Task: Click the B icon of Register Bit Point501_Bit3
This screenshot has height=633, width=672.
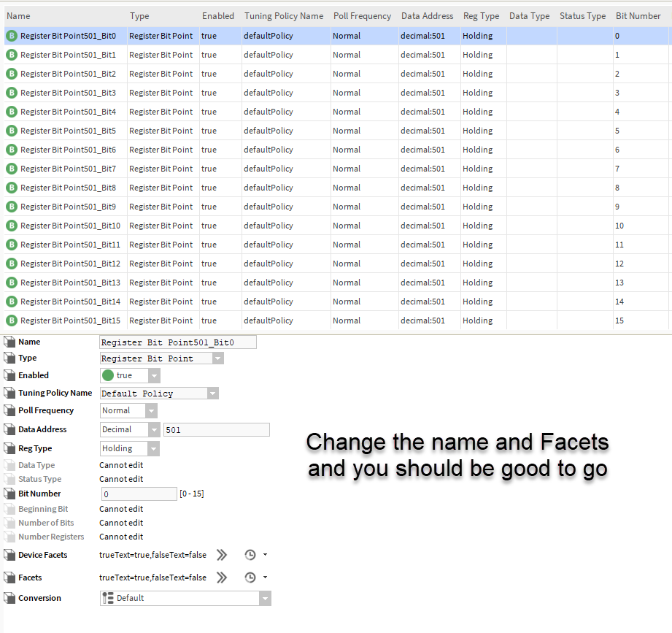Action: tap(12, 93)
